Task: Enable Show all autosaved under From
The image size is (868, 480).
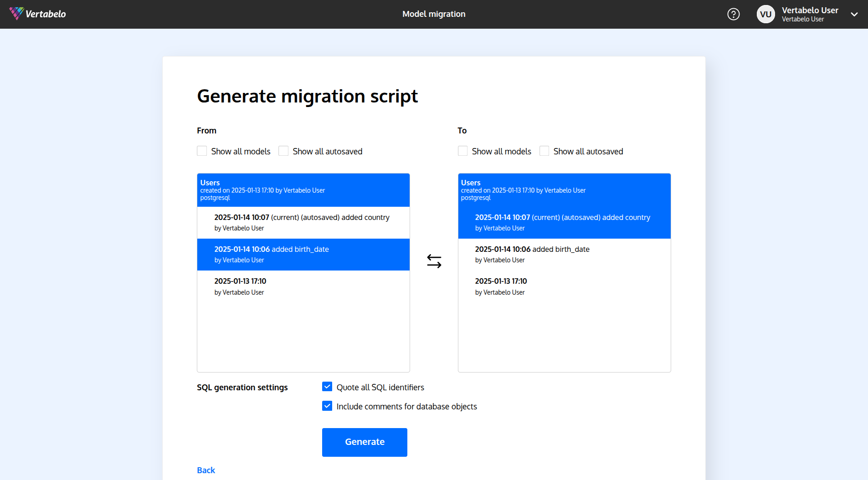Action: 283,151
